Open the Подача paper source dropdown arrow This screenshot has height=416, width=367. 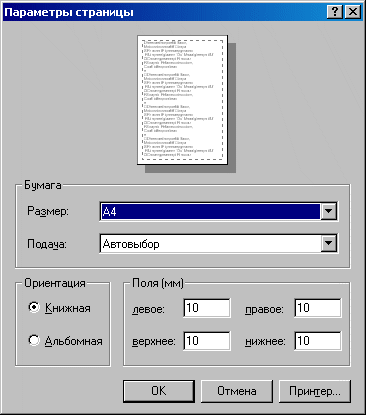[329, 244]
